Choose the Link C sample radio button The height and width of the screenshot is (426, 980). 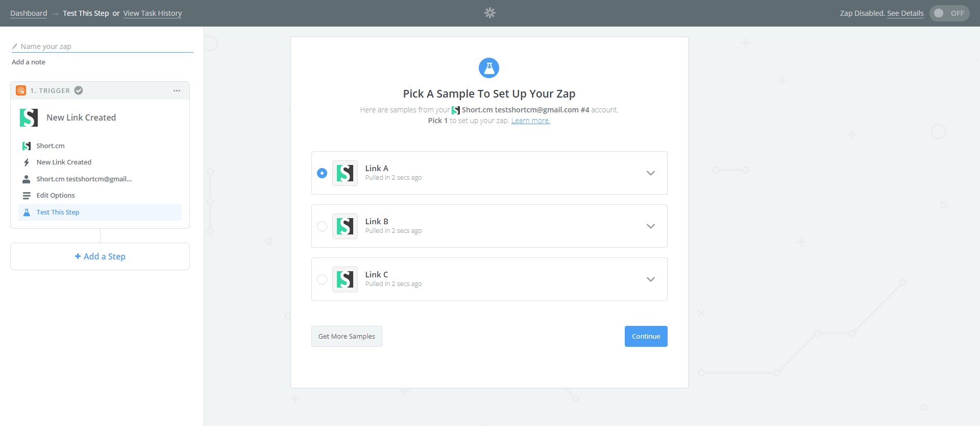pyautogui.click(x=322, y=279)
